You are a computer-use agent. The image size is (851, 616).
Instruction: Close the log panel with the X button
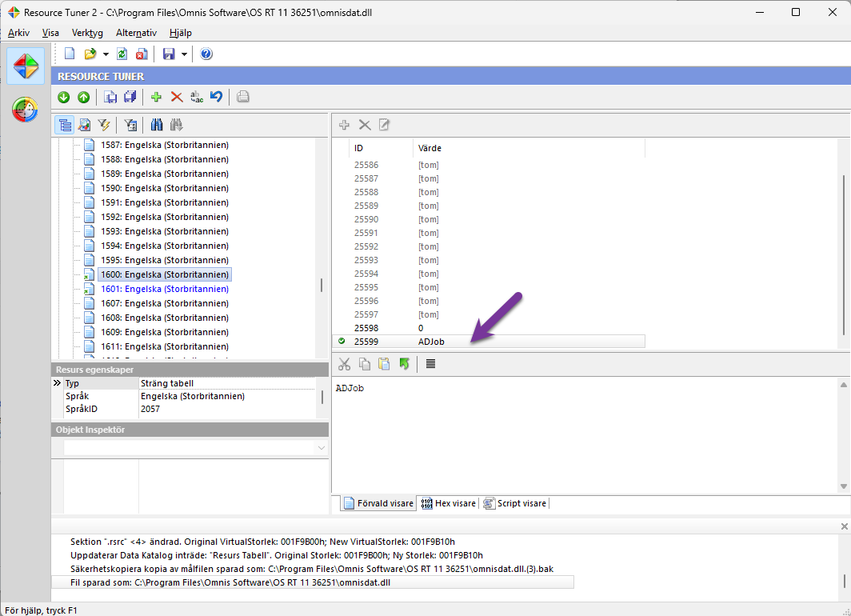tap(844, 526)
